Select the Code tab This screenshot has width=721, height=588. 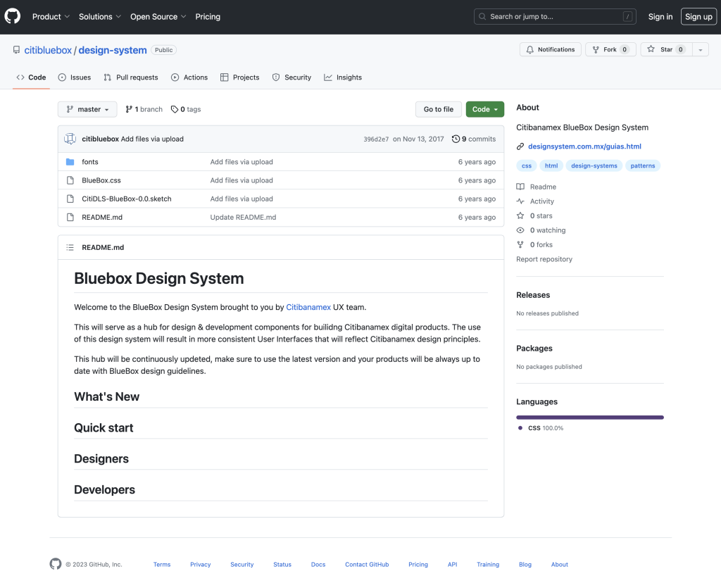pos(31,77)
